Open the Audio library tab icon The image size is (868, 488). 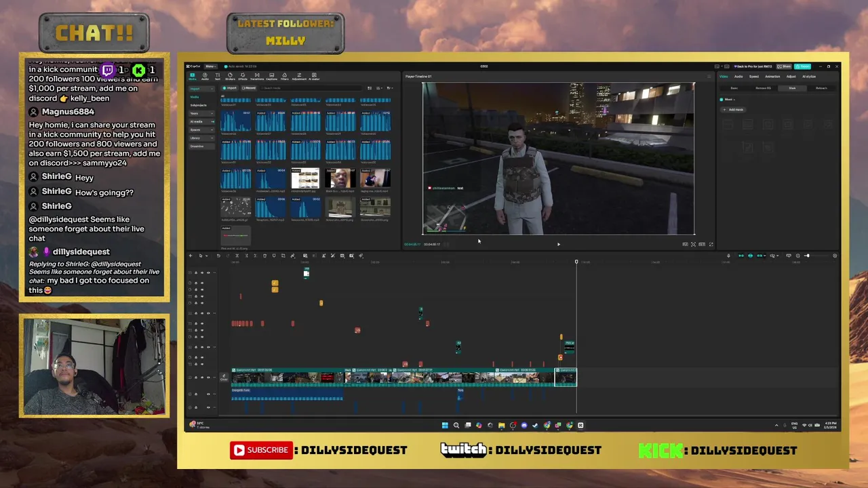click(205, 75)
